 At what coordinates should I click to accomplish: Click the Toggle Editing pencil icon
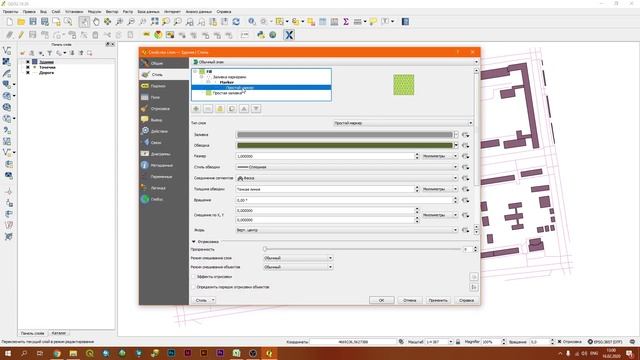[x=21, y=35]
